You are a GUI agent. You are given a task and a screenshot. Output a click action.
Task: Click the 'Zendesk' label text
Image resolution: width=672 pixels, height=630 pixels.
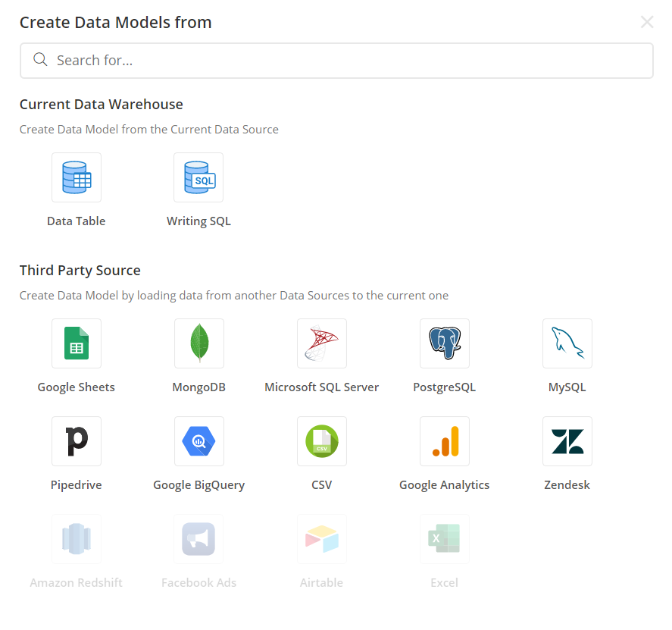point(567,485)
